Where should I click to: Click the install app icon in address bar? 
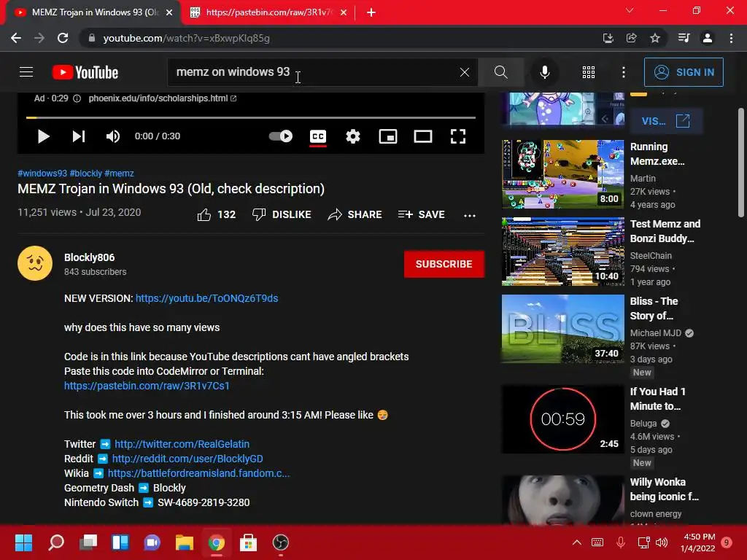point(608,38)
